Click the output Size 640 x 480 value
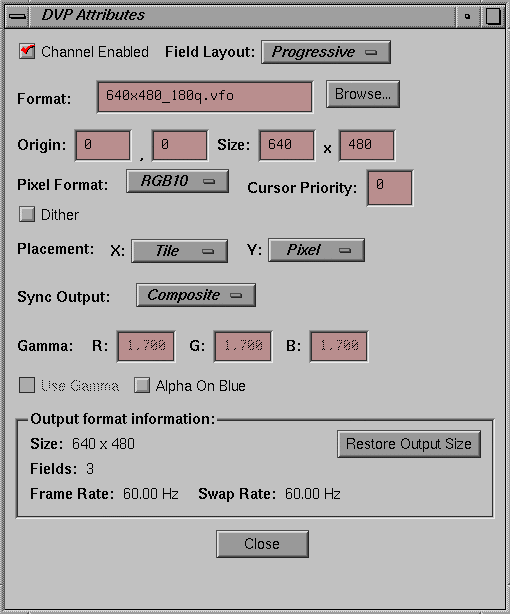Image resolution: width=510 pixels, height=614 pixels. tap(103, 444)
